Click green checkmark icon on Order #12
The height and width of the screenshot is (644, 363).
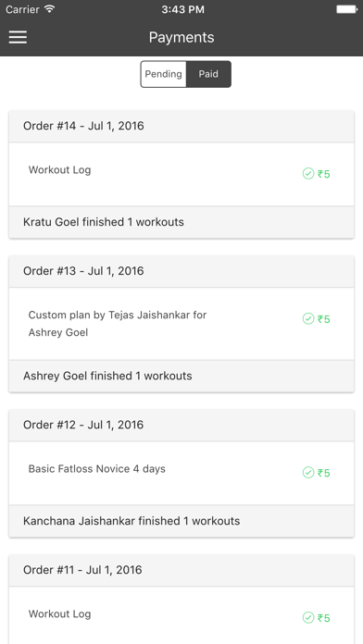308,472
